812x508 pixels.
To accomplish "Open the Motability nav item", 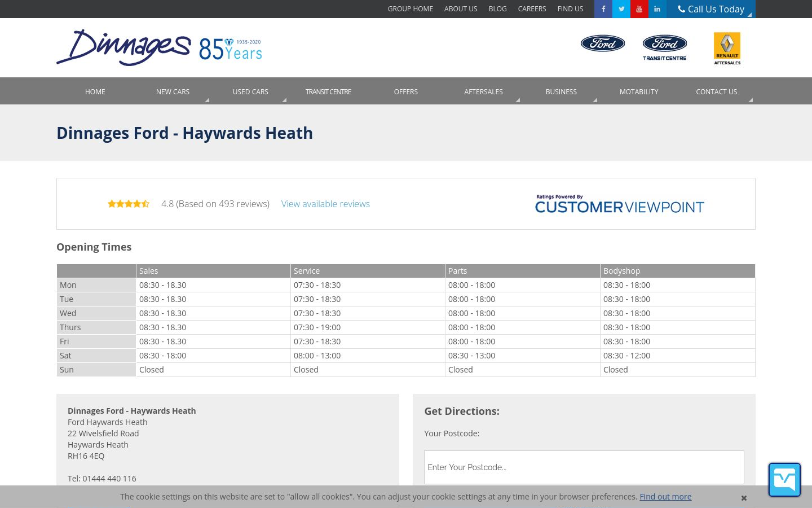I will tap(639, 91).
